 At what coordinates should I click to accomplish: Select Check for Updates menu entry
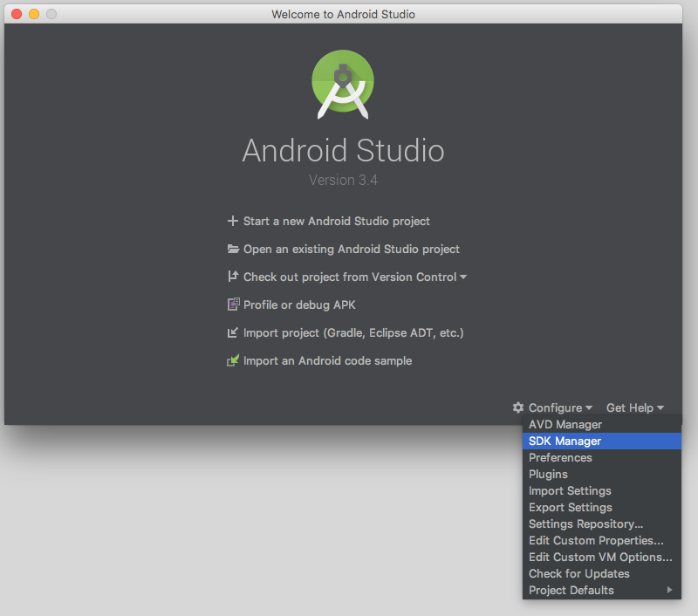coord(579,574)
